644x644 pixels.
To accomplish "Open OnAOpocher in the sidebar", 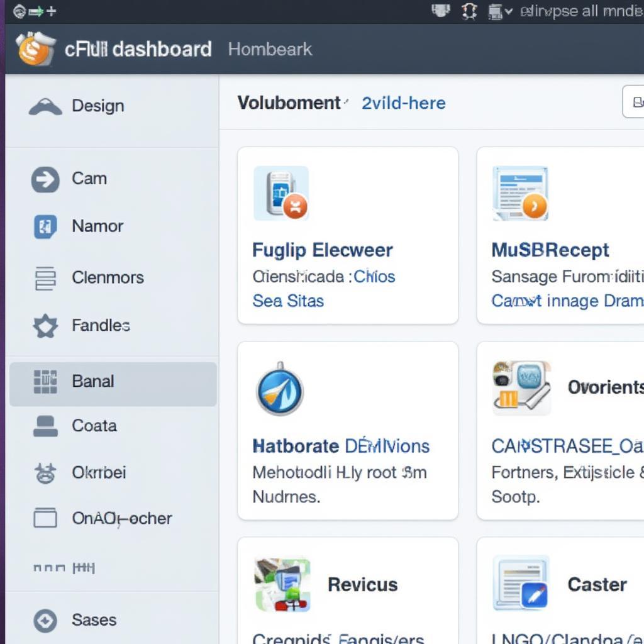I will [x=112, y=518].
